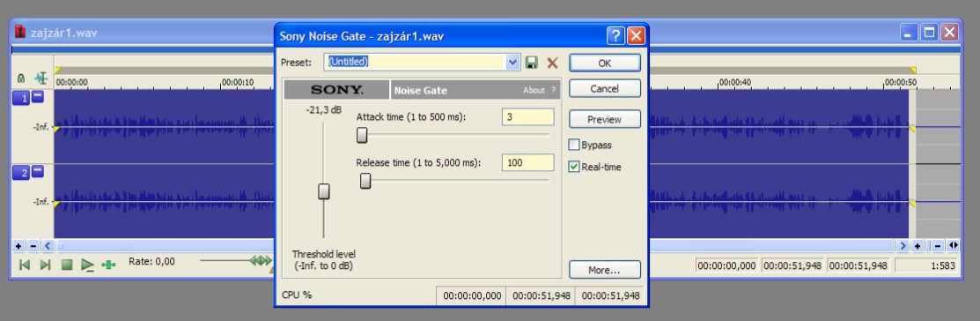Screen dimensions: 980x321
Task: Minimize the zajzár1.wav window
Action: [909, 33]
